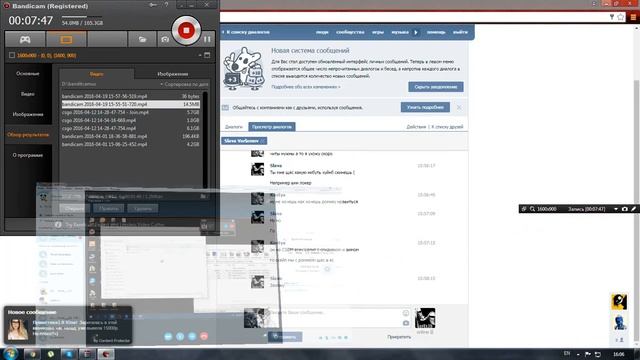This screenshot has height=360, width=640.
Task: Click the smiley emoji icon in message box
Action: click(x=406, y=313)
